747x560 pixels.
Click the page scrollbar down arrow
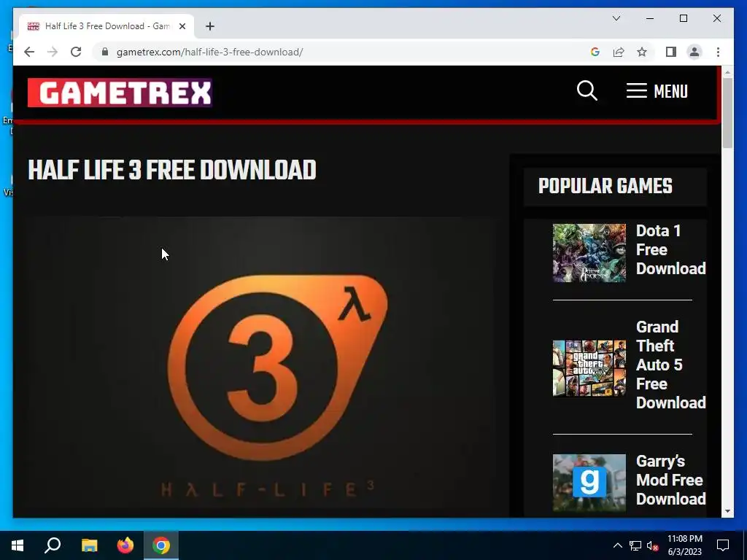(727, 511)
